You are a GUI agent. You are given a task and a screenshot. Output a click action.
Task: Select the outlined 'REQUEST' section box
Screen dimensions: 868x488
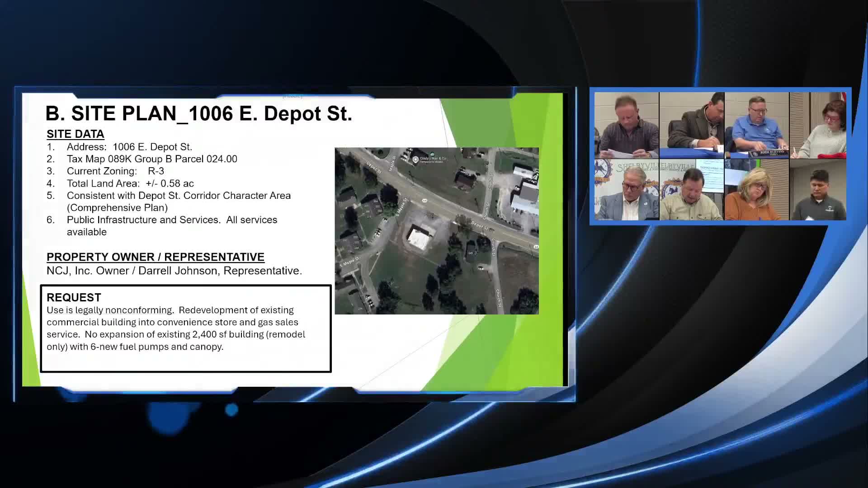point(185,328)
